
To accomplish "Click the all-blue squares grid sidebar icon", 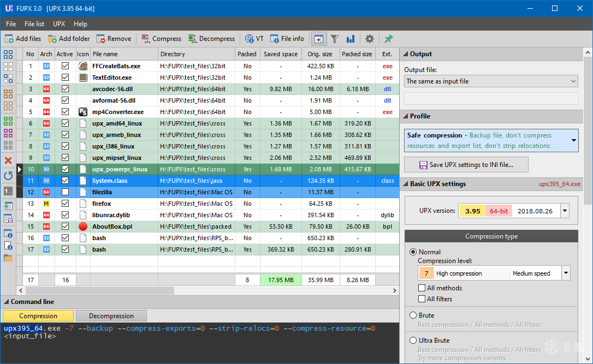I will click(8, 55).
